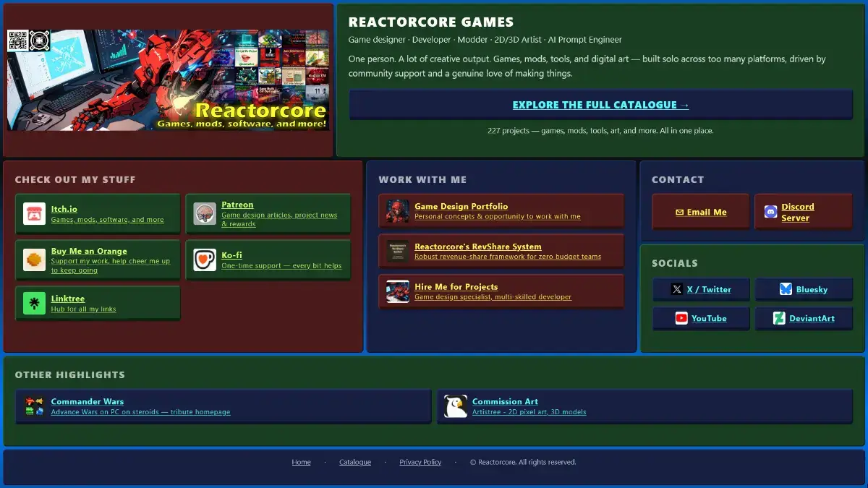The image size is (868, 488).
Task: Click the OTHER HIGHLIGHTS heading
Action: [x=70, y=375]
